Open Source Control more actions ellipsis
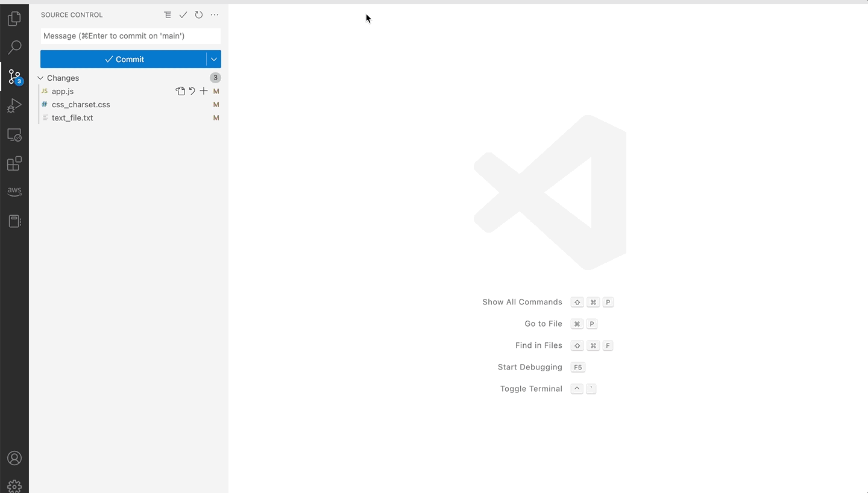 coord(215,14)
